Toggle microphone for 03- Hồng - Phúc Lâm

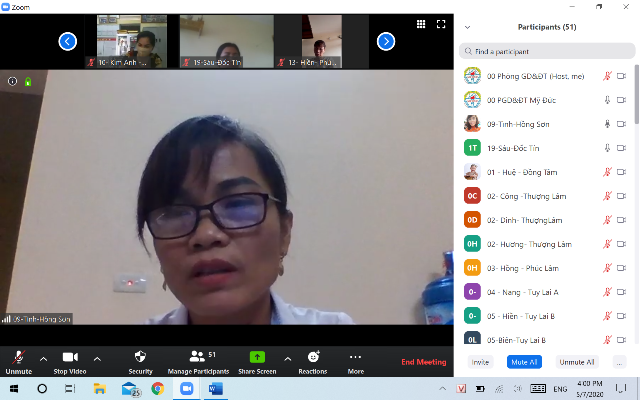point(607,268)
